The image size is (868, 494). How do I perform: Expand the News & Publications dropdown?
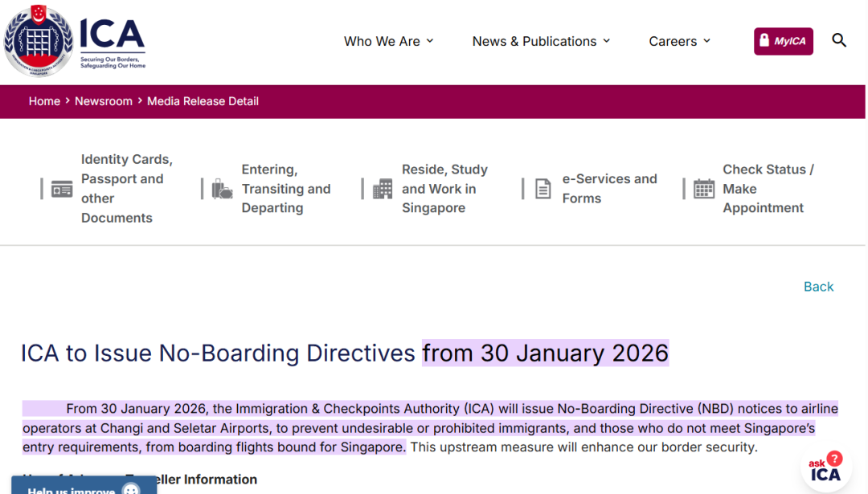[x=541, y=41]
